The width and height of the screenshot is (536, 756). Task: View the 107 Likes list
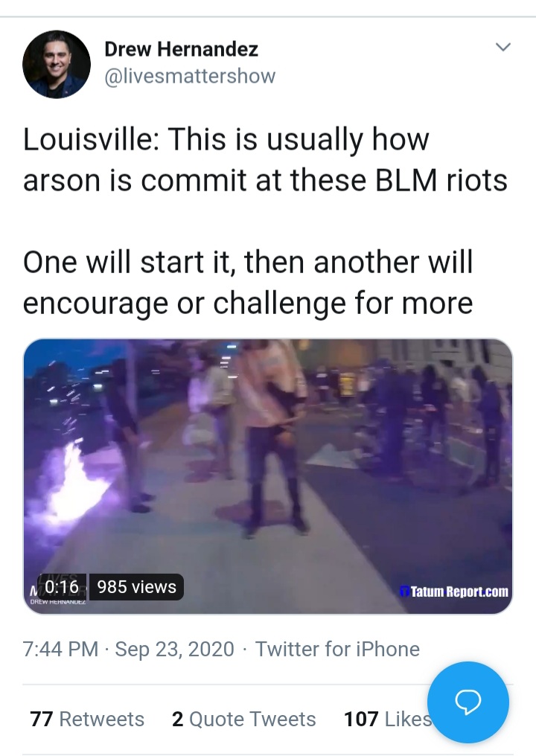(388, 719)
